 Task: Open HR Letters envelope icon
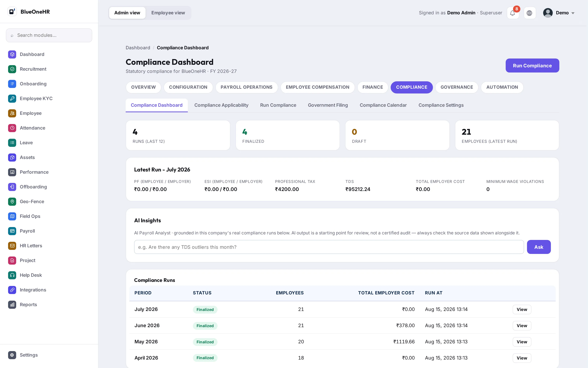coord(12,246)
